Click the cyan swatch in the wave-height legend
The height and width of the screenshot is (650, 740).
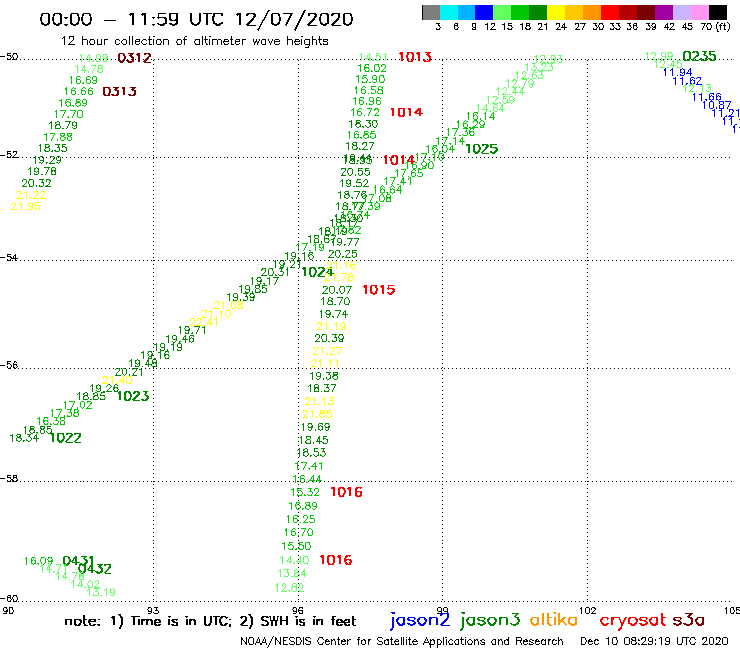(448, 12)
